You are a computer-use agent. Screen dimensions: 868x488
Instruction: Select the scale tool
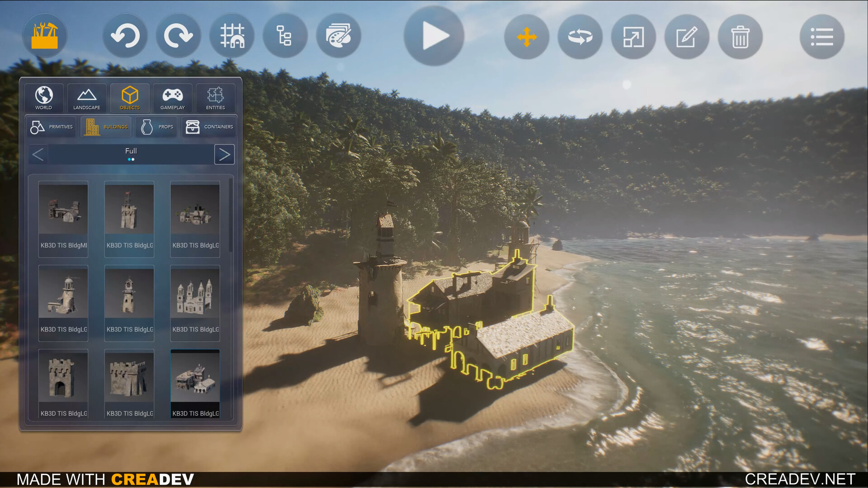click(633, 38)
